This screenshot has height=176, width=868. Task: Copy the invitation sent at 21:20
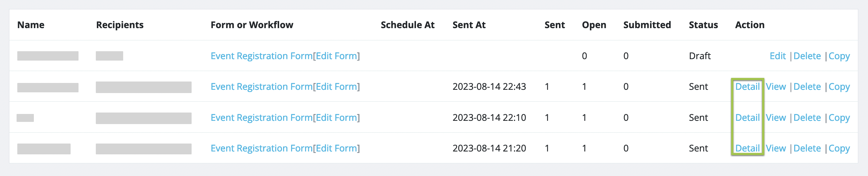839,148
